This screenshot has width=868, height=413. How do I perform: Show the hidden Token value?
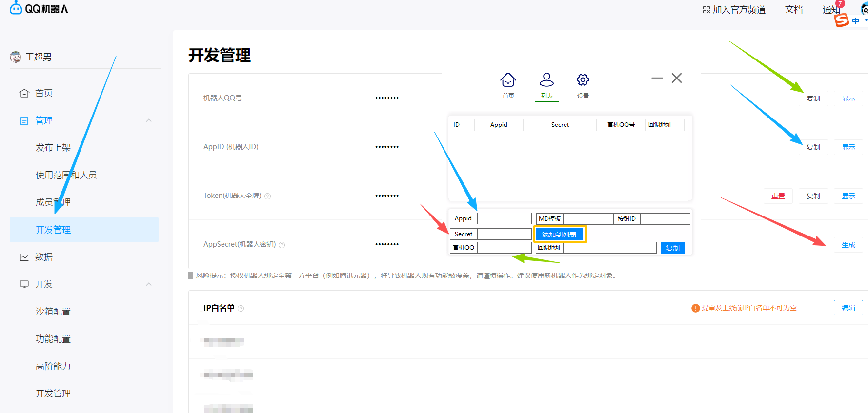848,196
